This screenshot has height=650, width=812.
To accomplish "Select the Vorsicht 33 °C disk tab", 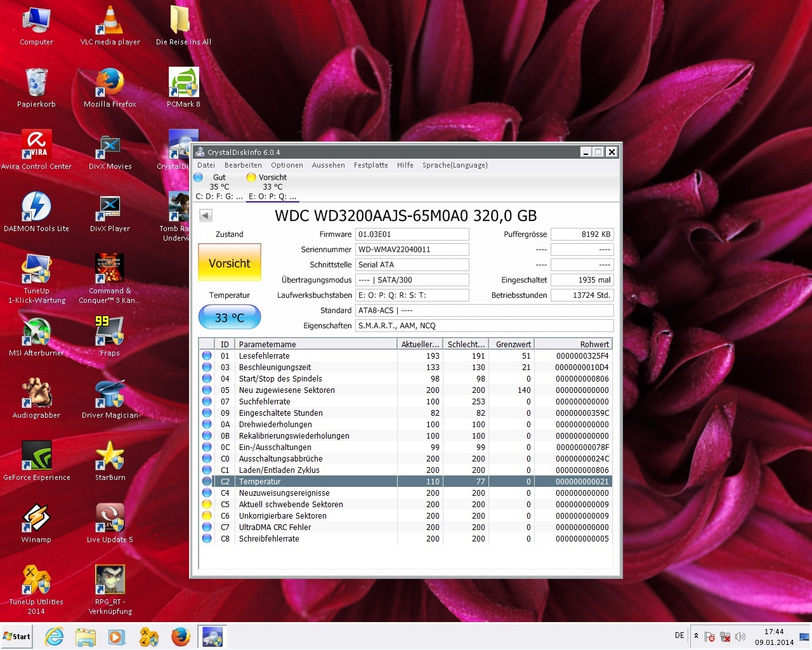I will click(x=272, y=187).
